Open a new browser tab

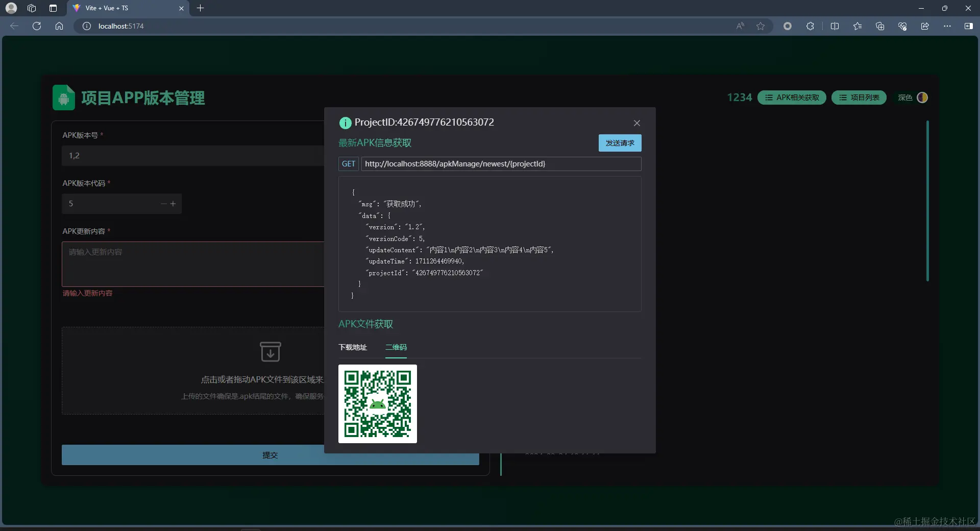(200, 8)
